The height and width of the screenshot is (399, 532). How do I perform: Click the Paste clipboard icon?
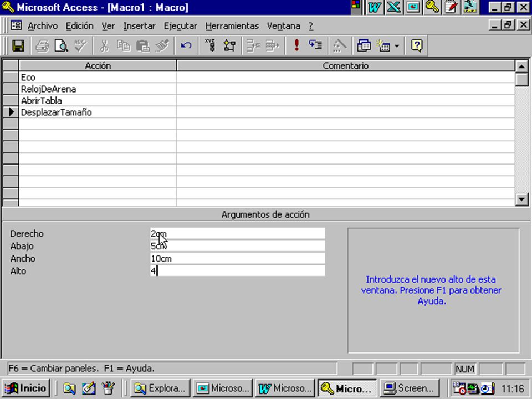pyautogui.click(x=143, y=45)
